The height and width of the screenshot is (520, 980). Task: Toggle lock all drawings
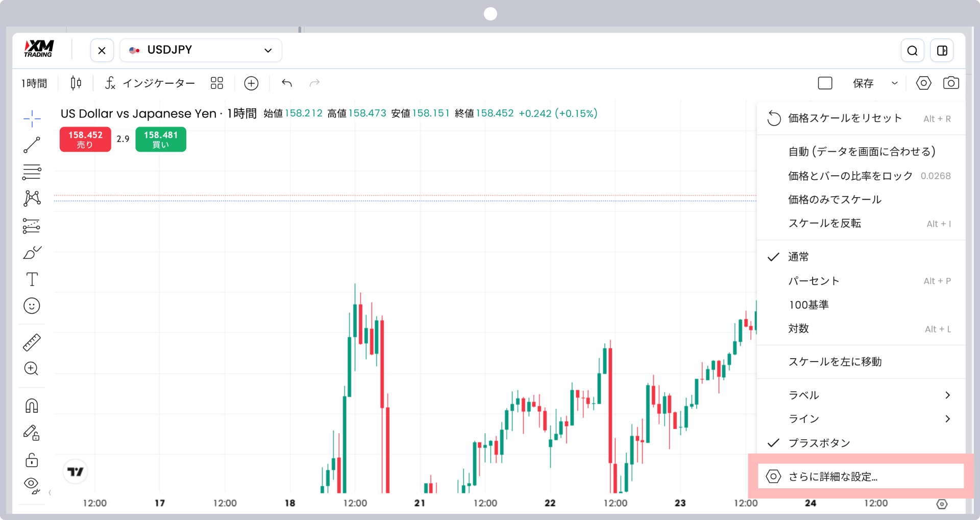32,460
